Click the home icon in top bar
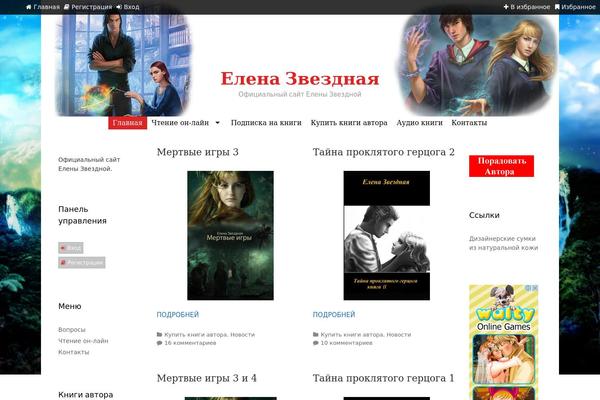 (x=29, y=7)
